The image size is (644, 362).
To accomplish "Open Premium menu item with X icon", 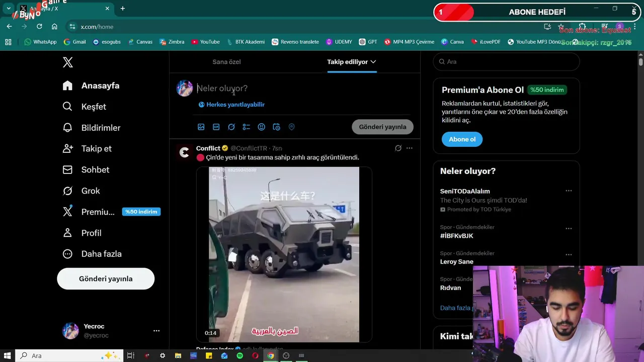I will click(x=89, y=212).
